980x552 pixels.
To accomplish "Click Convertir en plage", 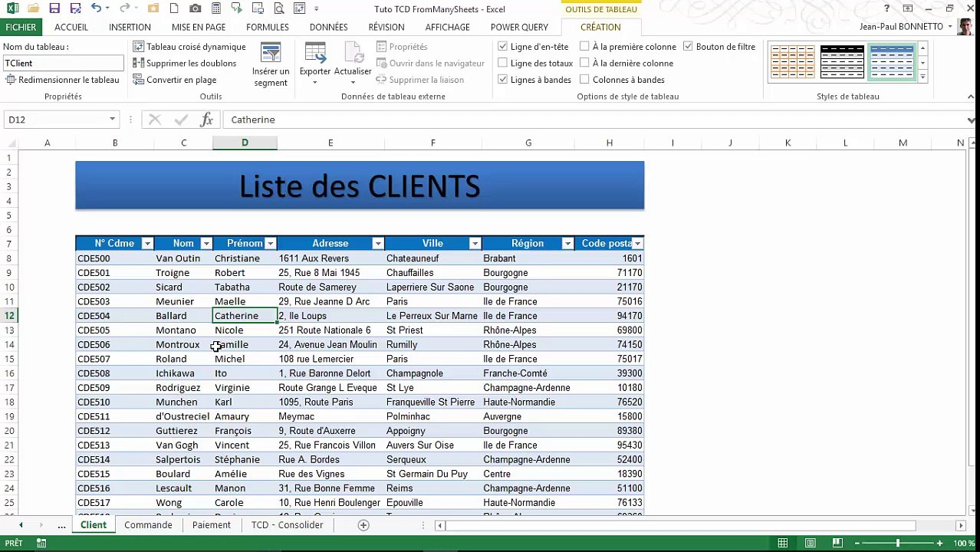I will (x=175, y=80).
